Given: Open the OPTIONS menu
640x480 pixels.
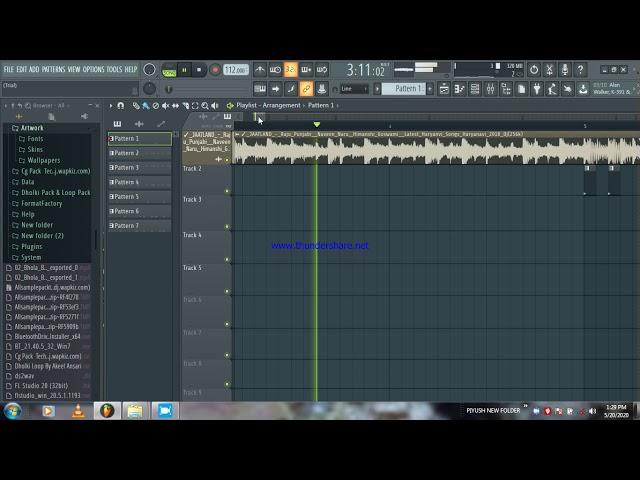Looking at the screenshot, I should 93,69.
